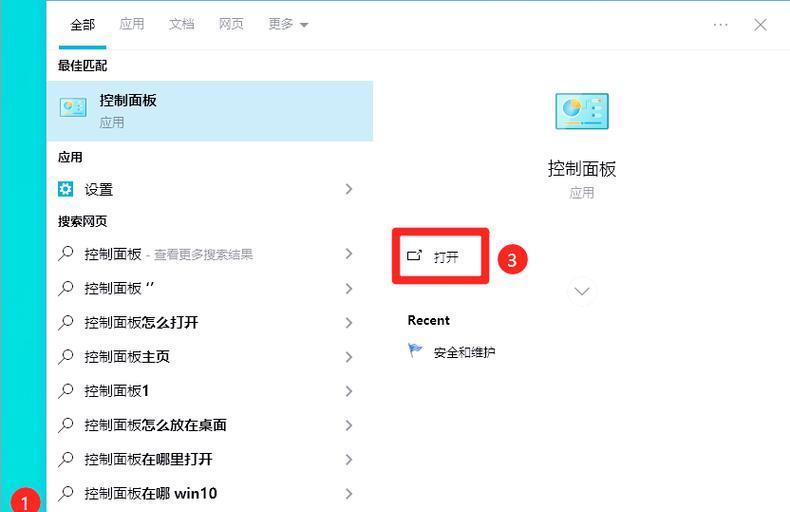The image size is (790, 512).
Task: Expand the chevron for 设置
Action: 349,189
